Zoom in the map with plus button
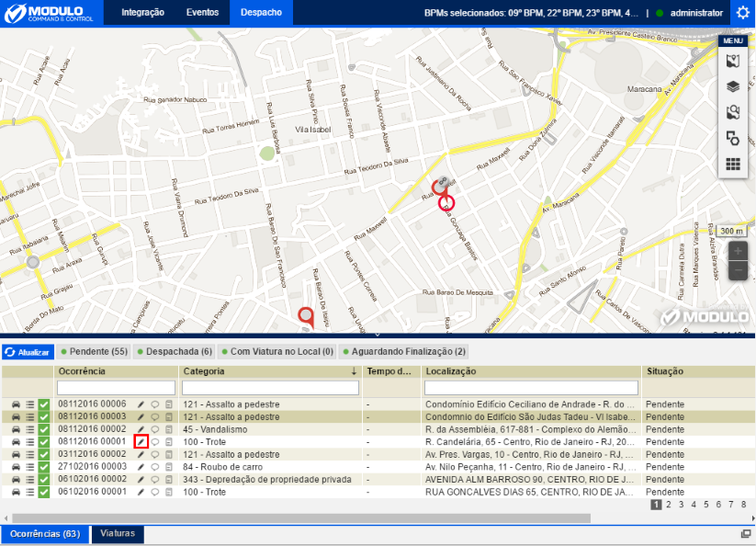 [x=738, y=251]
